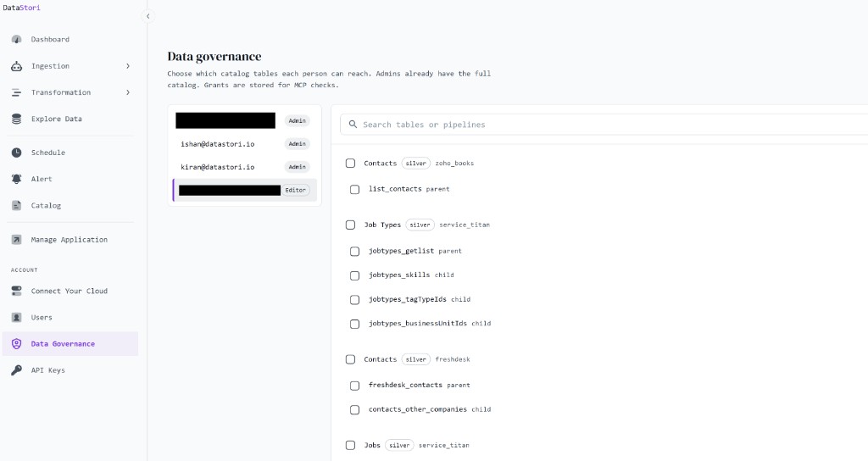The image size is (868, 461).
Task: Click the Editor role badge
Action: pos(296,190)
